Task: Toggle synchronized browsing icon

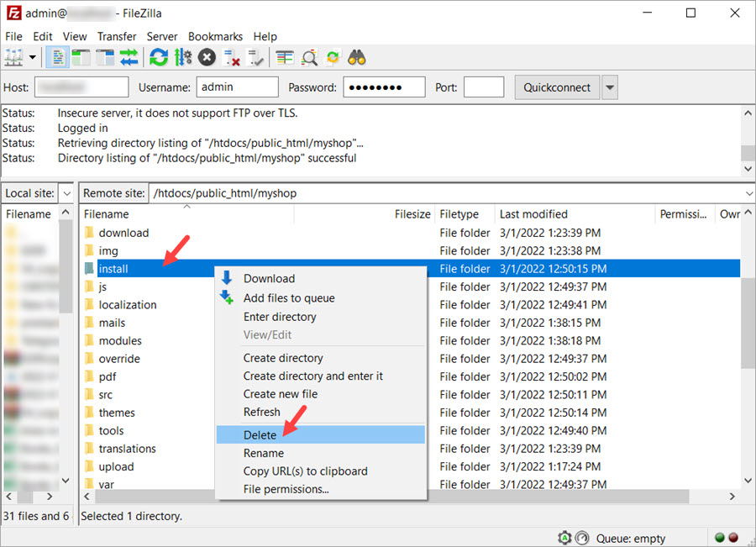Action: (333, 58)
